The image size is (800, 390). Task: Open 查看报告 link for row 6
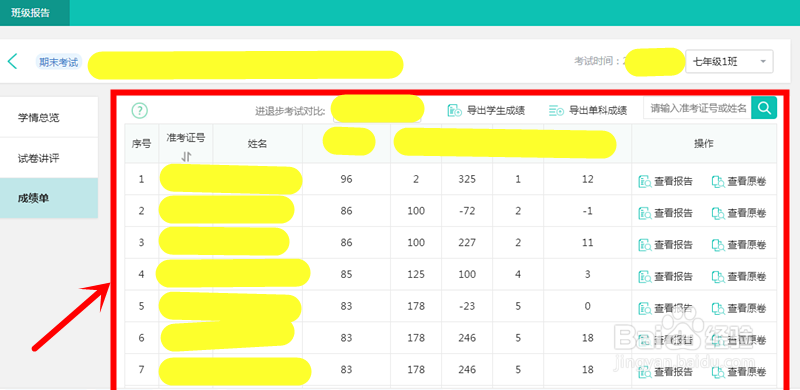673,340
